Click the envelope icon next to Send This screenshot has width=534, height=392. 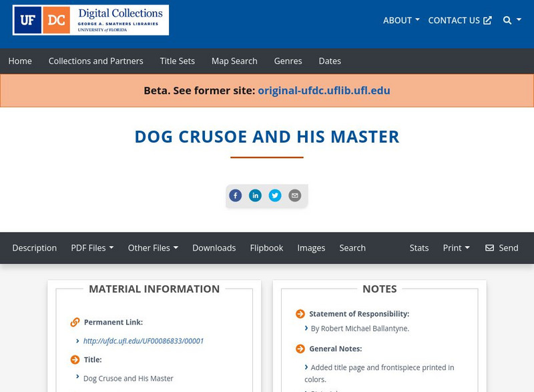[490, 248]
